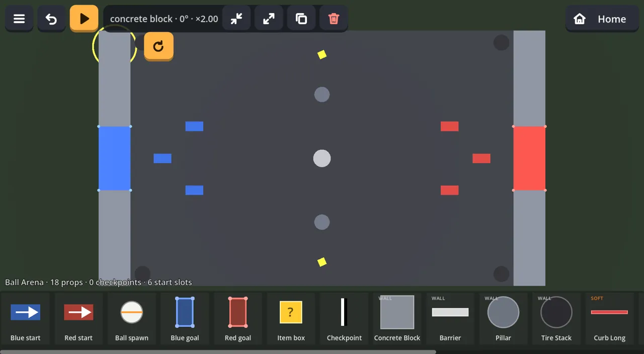Image resolution: width=644 pixels, height=354 pixels.
Task: Select the bottom-right tire stack
Action: 501,274
